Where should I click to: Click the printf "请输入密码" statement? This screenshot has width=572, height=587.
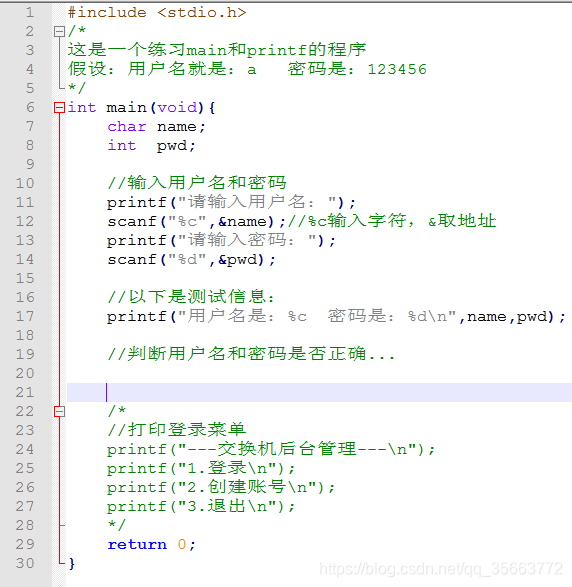221,240
